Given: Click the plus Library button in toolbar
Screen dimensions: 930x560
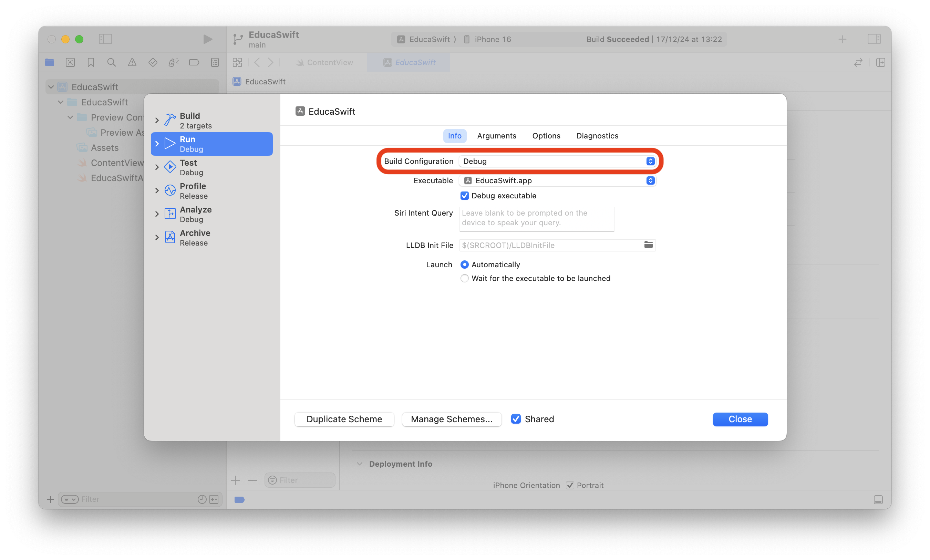Looking at the screenshot, I should click(x=842, y=39).
